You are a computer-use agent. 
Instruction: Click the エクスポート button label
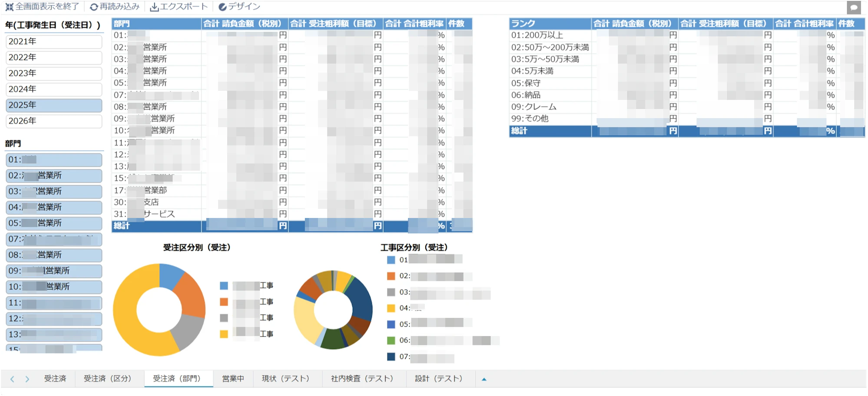click(x=184, y=7)
